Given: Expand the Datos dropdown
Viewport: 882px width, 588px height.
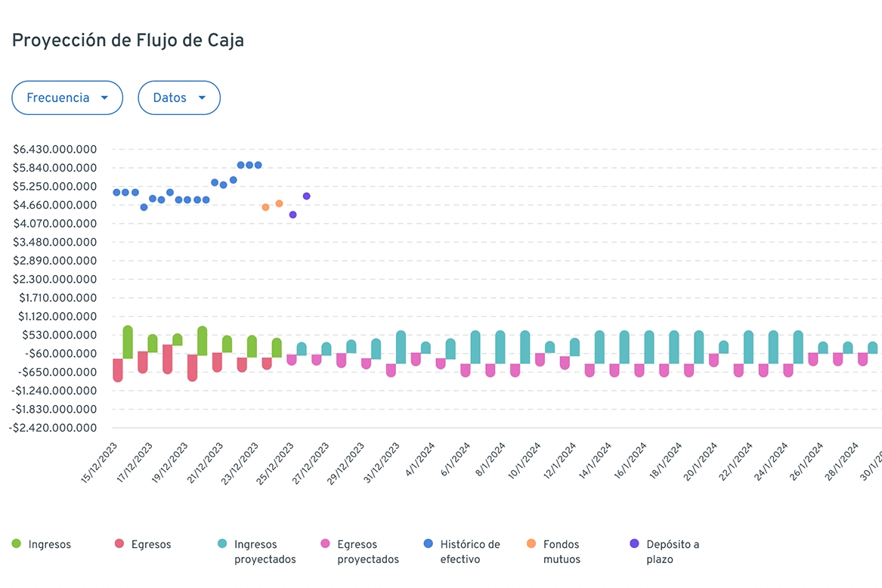Looking at the screenshot, I should click(178, 97).
